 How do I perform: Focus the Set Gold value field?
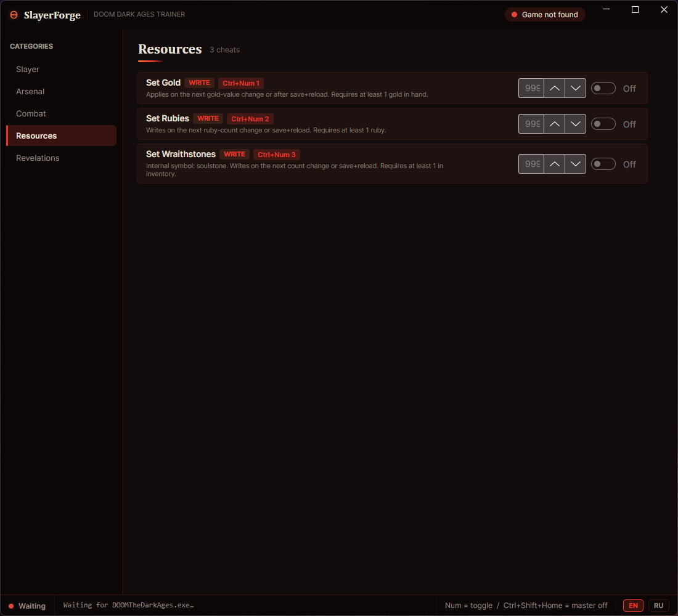pyautogui.click(x=531, y=88)
